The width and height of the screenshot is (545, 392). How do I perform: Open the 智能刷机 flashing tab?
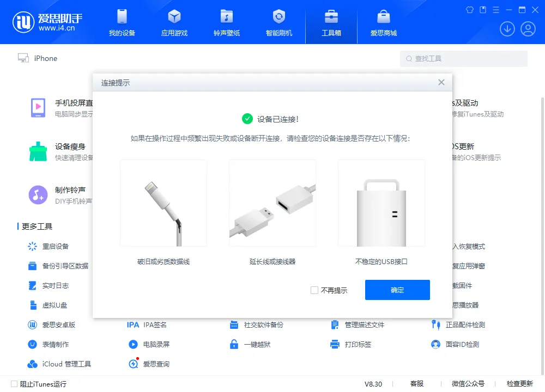pyautogui.click(x=278, y=22)
